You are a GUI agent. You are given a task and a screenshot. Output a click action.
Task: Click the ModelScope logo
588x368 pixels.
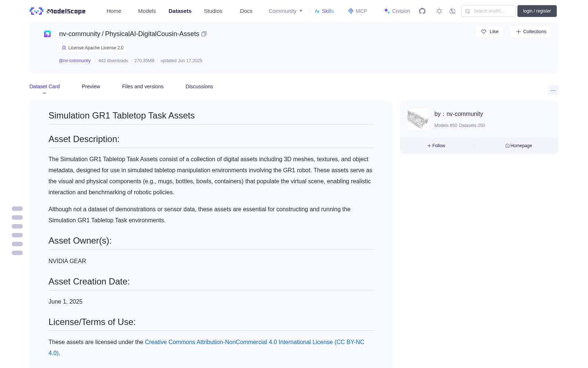[57, 11]
